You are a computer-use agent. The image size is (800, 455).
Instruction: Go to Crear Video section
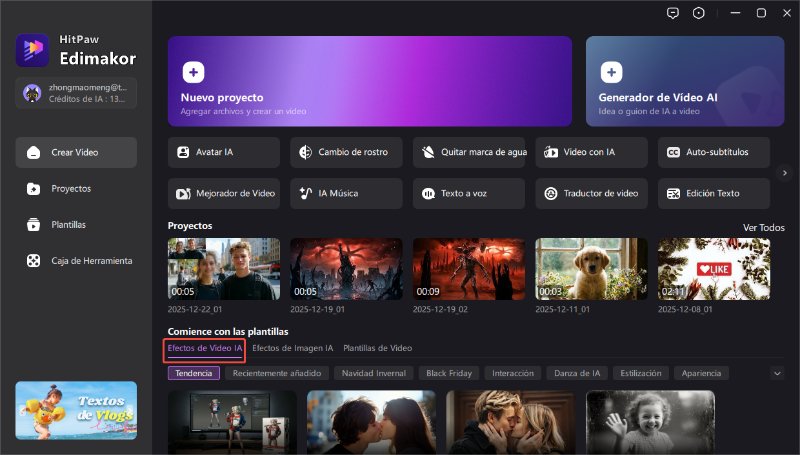click(76, 153)
